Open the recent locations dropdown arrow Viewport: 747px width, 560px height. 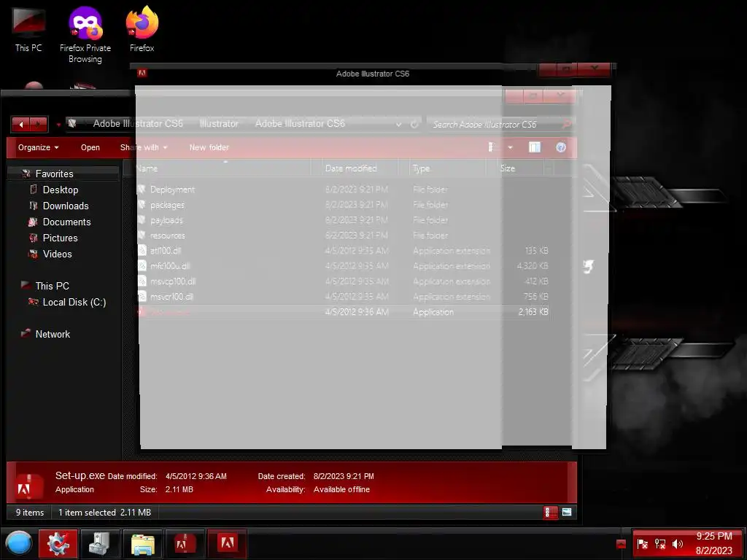click(58, 125)
